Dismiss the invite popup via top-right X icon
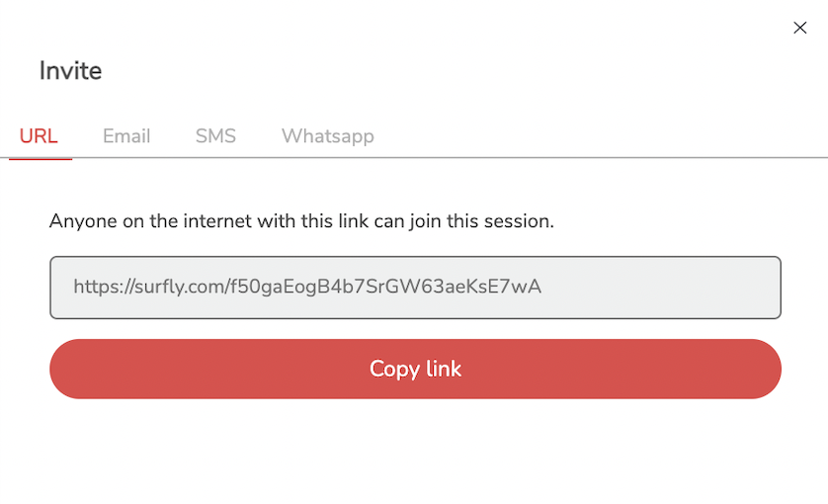This screenshot has width=828, height=504. coord(800,28)
